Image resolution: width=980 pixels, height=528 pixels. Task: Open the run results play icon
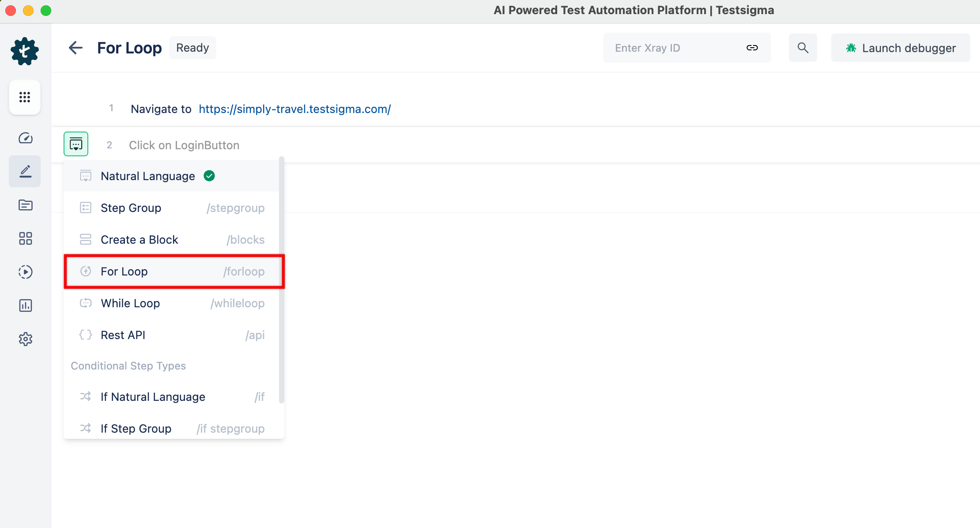point(25,272)
